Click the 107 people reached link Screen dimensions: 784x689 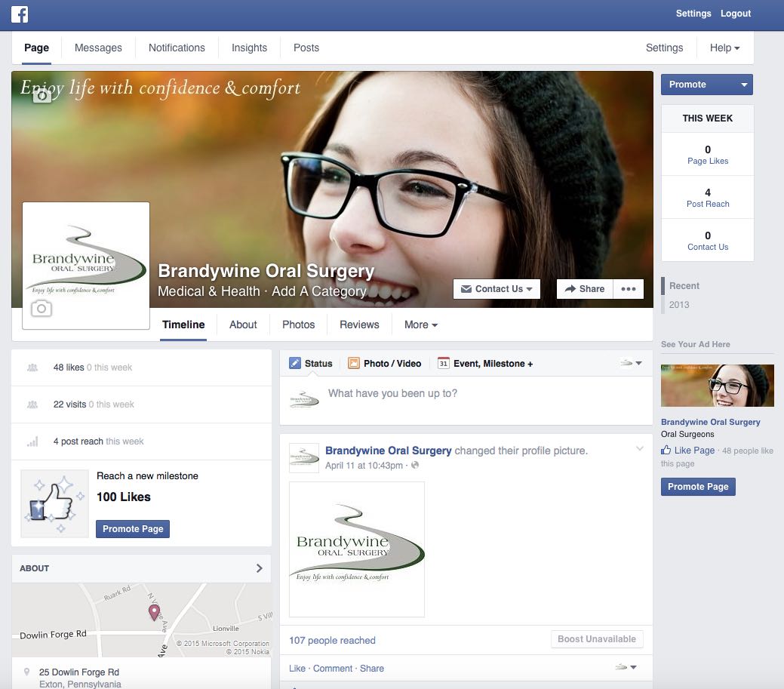(x=332, y=641)
